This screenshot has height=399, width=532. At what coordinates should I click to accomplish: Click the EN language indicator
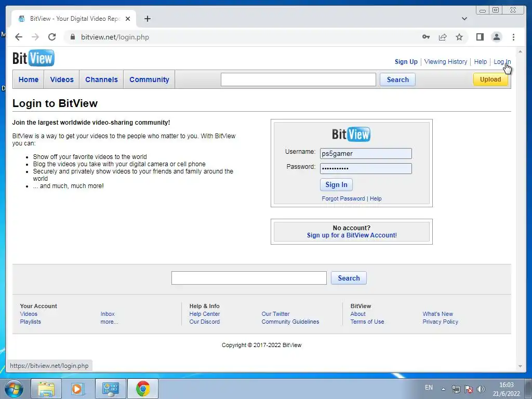point(429,388)
